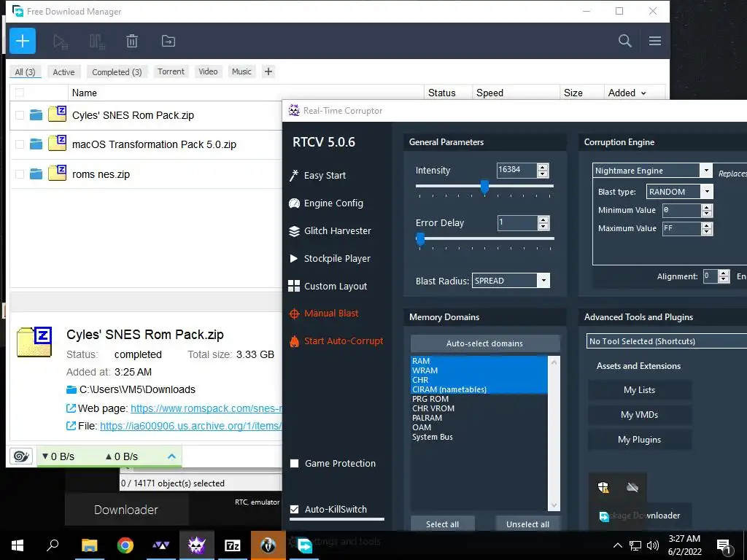Open File Explorer from taskbar
747x560 pixels.
[x=89, y=545]
